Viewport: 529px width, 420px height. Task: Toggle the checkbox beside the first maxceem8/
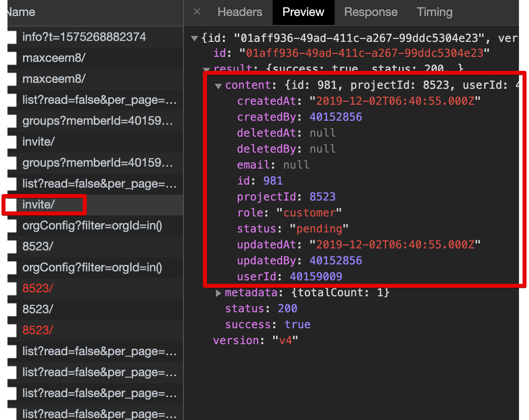coord(12,58)
